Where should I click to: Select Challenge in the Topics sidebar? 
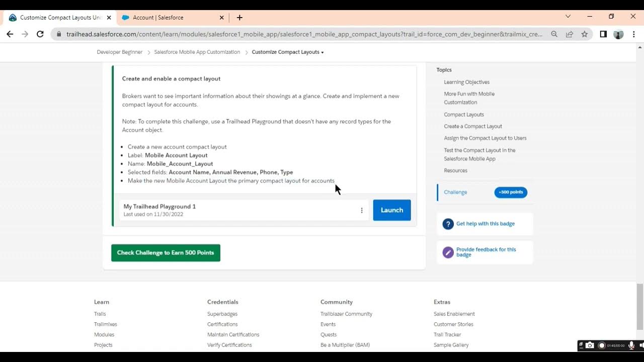455,192
